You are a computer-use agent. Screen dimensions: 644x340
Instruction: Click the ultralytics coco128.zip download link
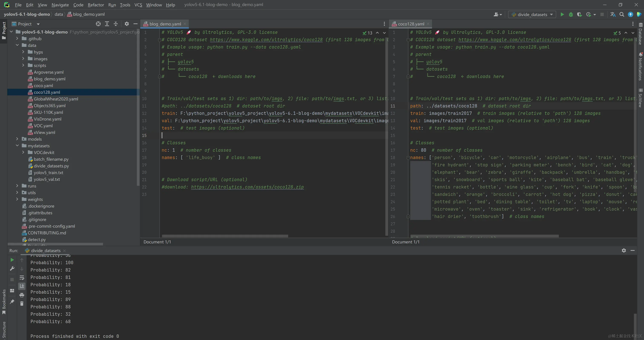coord(247,187)
